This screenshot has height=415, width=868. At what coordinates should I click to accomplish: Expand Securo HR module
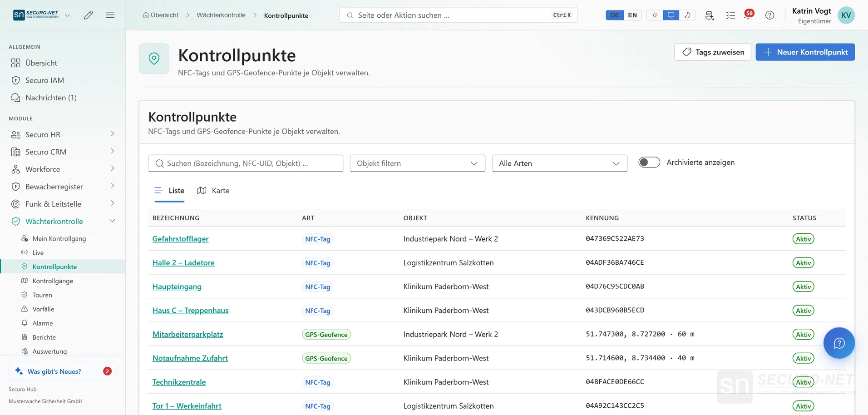(x=63, y=134)
